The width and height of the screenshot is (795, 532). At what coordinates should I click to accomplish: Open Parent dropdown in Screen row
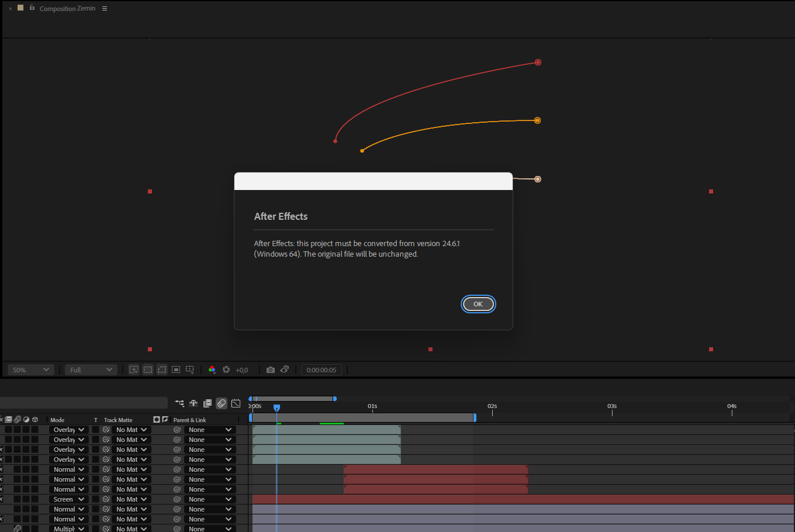click(x=209, y=499)
